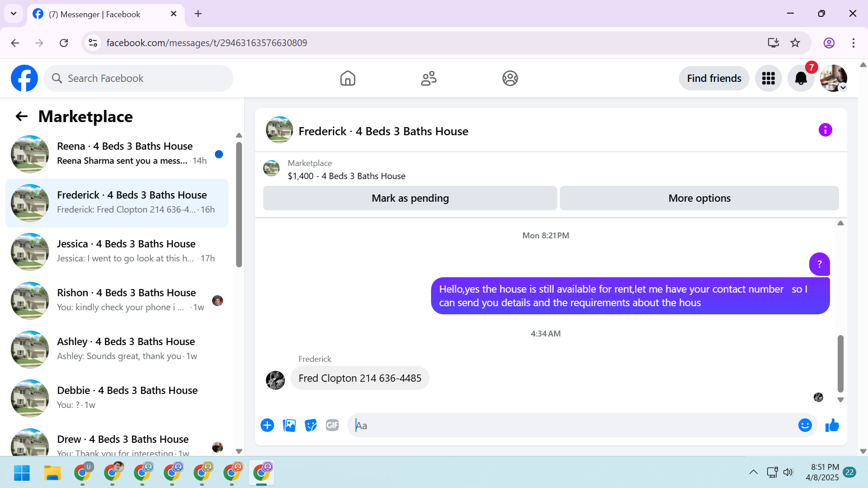Open conversation information icon
868x488 pixels.
tap(825, 130)
